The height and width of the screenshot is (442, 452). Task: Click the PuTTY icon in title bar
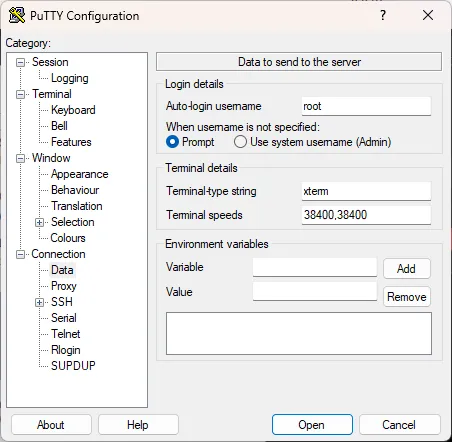(17, 15)
